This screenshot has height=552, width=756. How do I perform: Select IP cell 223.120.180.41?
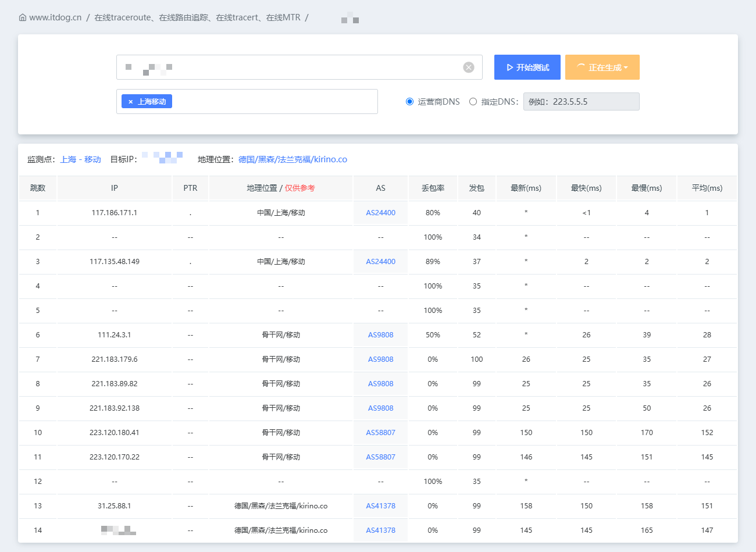115,433
